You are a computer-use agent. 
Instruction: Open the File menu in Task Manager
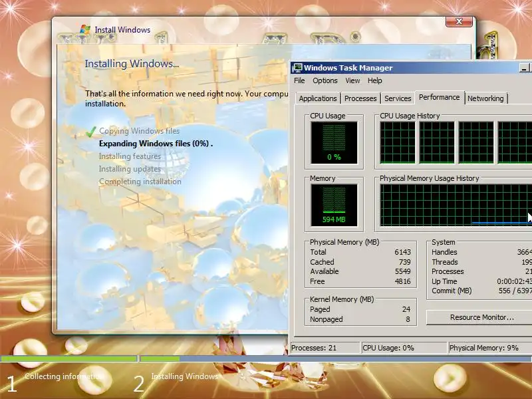click(299, 80)
